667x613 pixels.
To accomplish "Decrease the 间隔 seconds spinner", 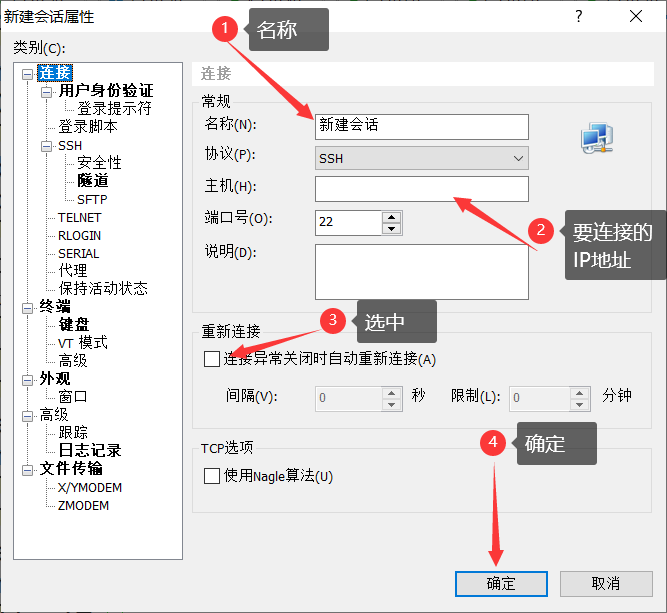I will (x=391, y=405).
